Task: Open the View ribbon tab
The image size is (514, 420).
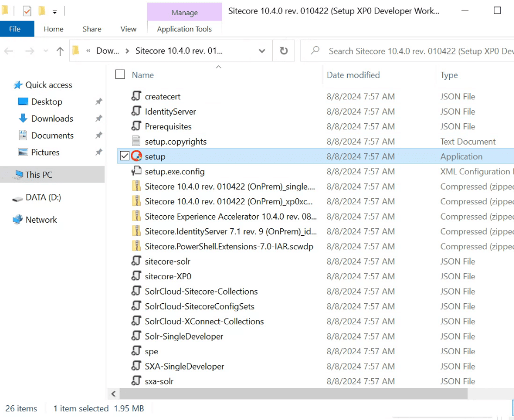Action: pyautogui.click(x=128, y=29)
